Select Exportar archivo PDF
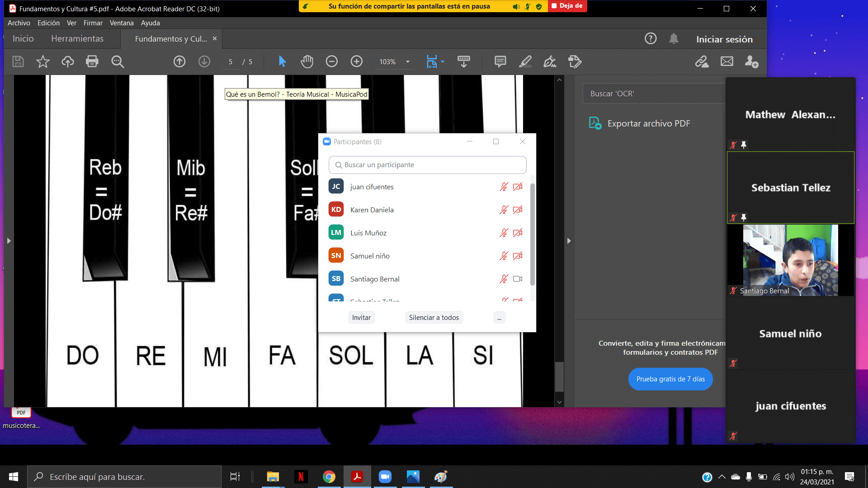 (x=639, y=123)
